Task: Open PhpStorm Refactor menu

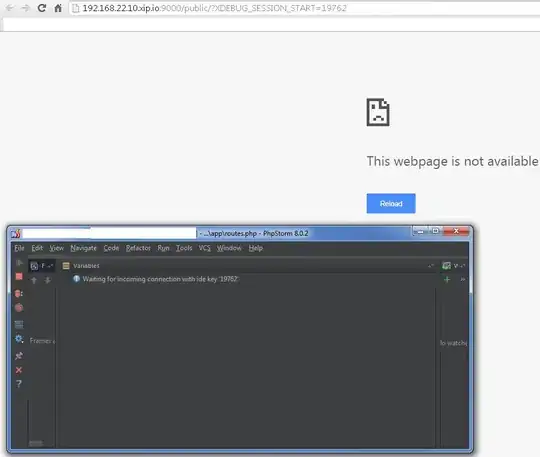Action: click(138, 248)
